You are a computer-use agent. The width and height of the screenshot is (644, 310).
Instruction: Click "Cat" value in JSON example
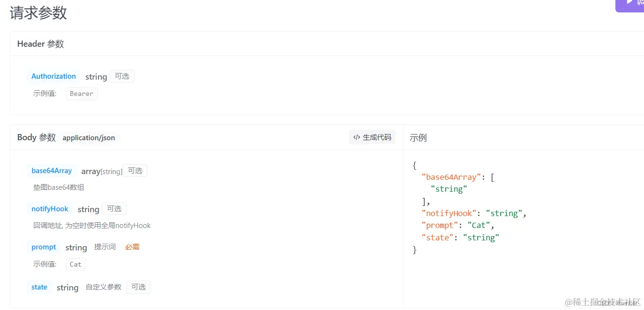pyautogui.click(x=479, y=225)
